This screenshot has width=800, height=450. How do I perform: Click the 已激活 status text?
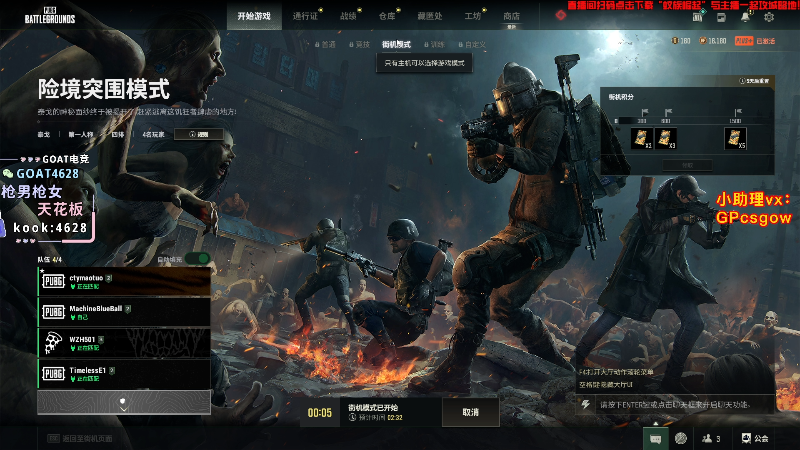click(766, 41)
